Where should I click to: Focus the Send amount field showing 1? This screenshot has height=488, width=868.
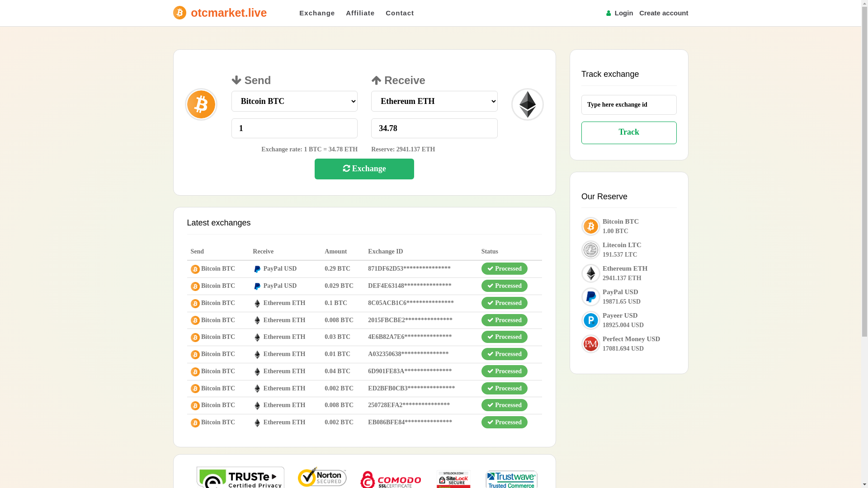click(x=294, y=128)
